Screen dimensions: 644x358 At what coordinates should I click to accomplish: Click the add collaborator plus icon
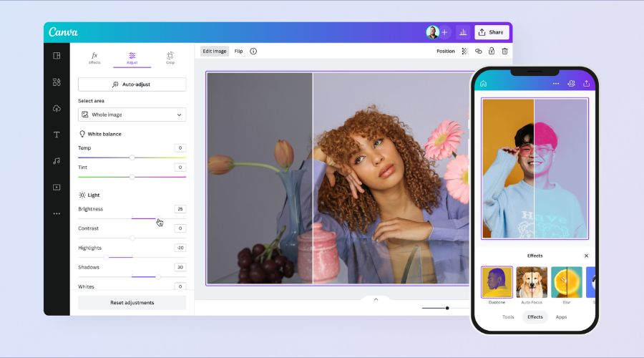[x=444, y=32]
